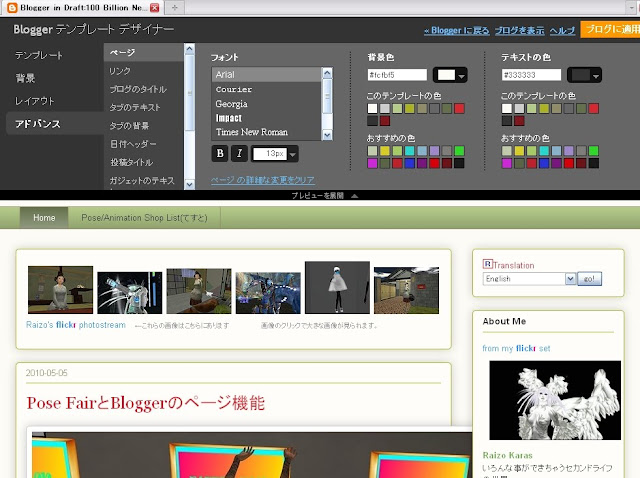The height and width of the screenshot is (478, 640).
Task: Open the first photostream thumbnail of seated woman
Action: coord(60,290)
